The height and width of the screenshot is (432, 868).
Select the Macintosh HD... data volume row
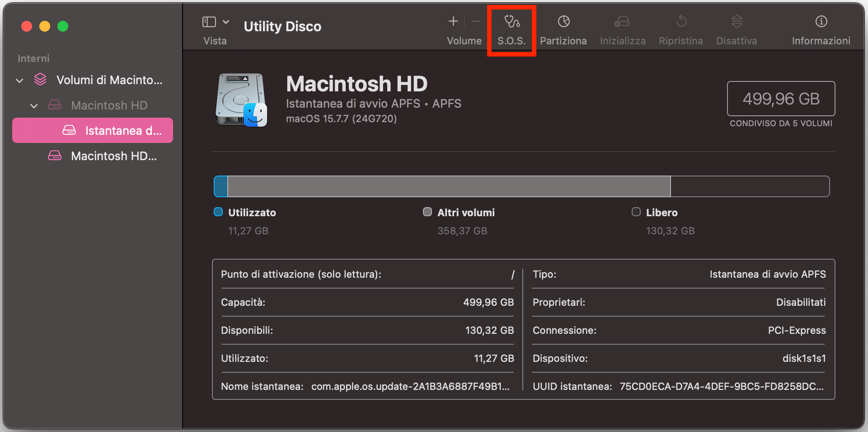coord(93,156)
